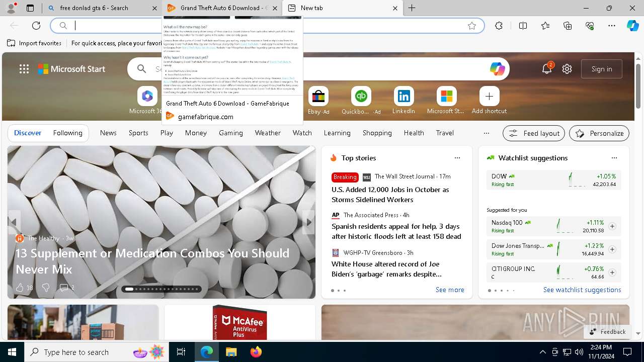Screen dimensions: 644x362
Task: Open the Extensions puzzle icon
Action: tap(499, 26)
